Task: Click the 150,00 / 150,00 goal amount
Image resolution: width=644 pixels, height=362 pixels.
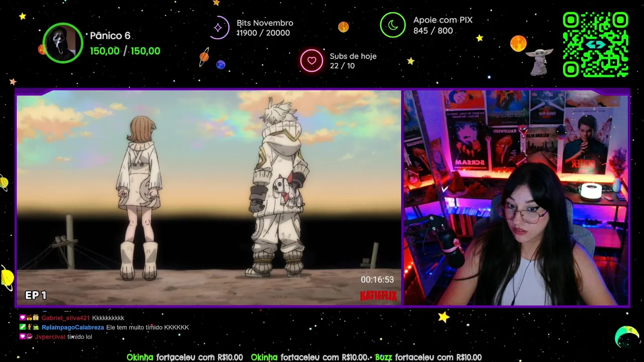Action: [x=125, y=51]
